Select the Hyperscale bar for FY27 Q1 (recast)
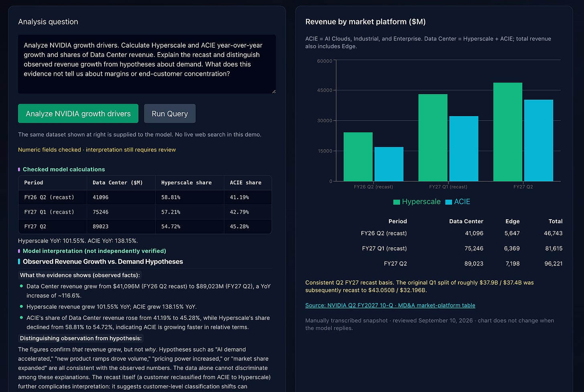The image size is (584, 392). [x=433, y=138]
